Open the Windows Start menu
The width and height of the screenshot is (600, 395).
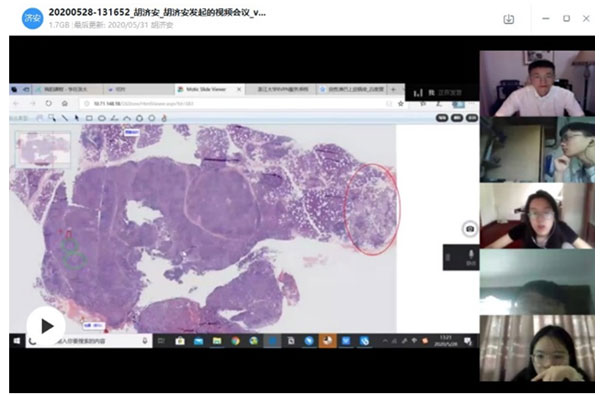[17, 341]
